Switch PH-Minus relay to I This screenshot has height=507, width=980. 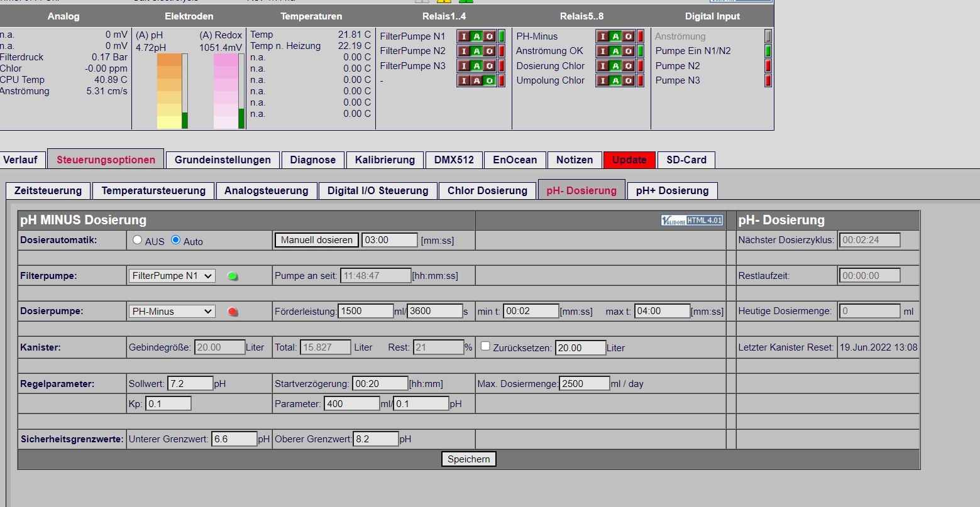pos(603,36)
